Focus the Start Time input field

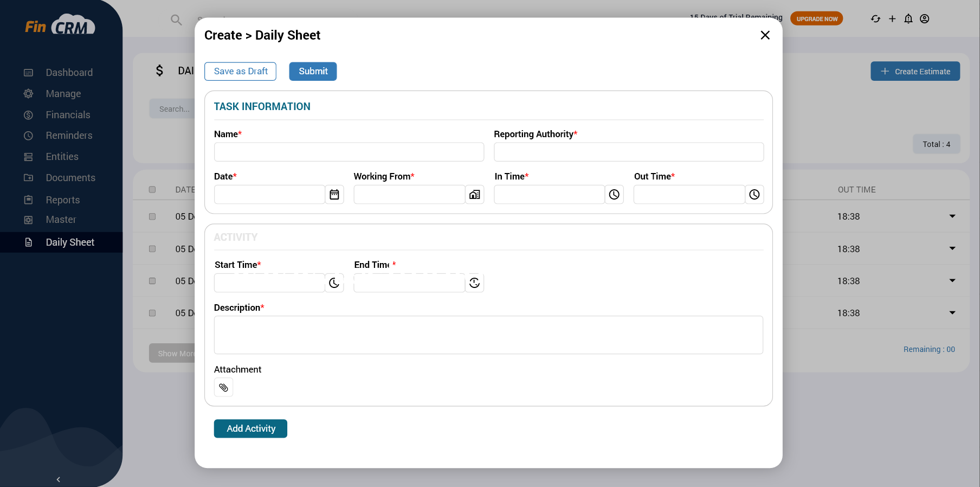[269, 283]
